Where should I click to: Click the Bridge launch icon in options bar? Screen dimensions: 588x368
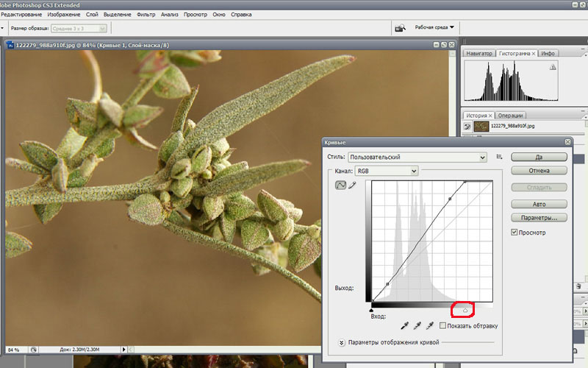pos(400,28)
